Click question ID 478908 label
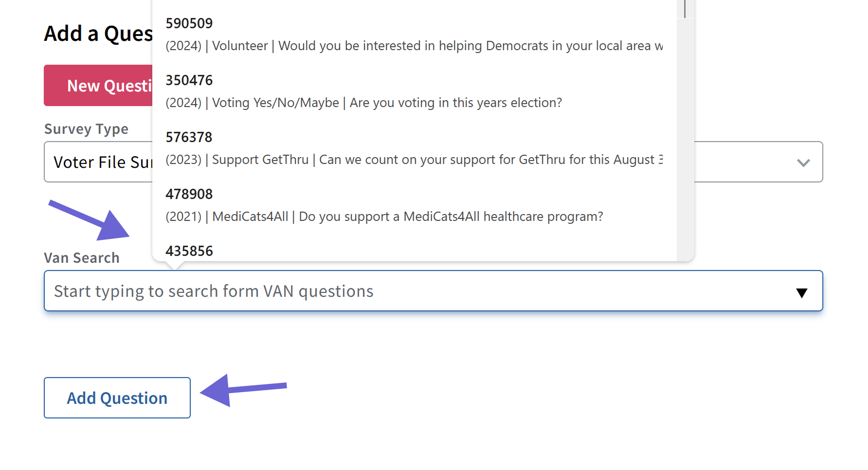Screen dimensions: 868x470 189,194
